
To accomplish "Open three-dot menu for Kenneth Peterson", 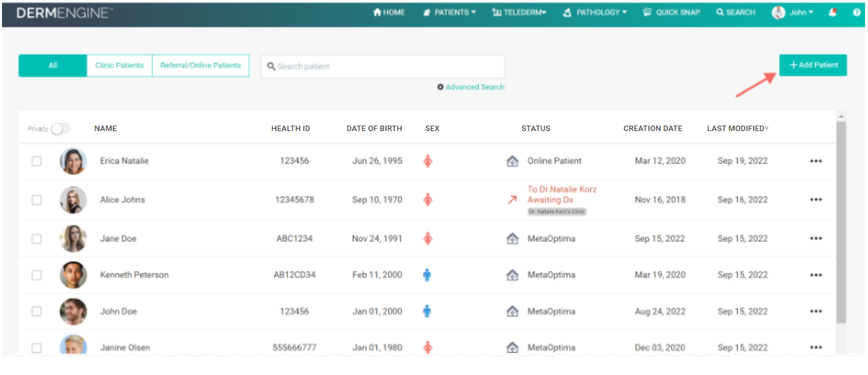I will point(815,275).
